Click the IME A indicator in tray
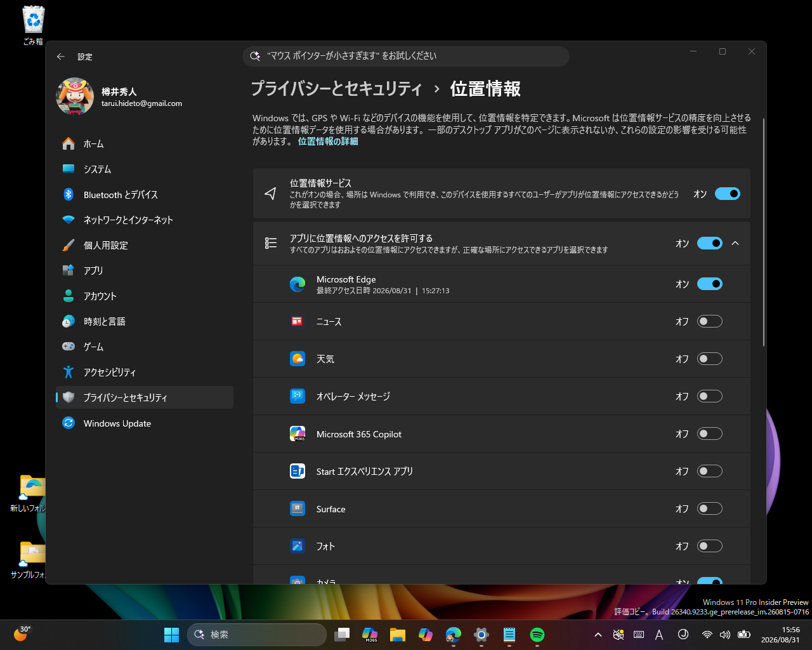 (659, 635)
